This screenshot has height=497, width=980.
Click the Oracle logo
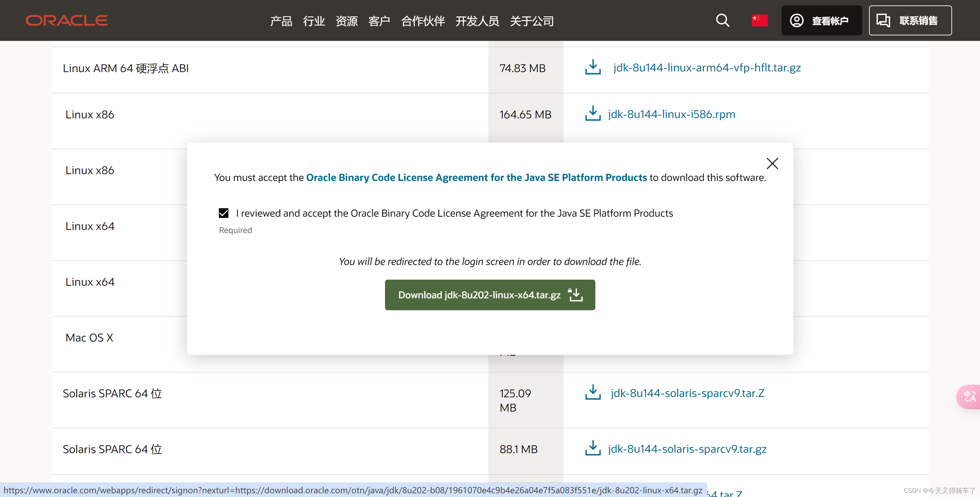pyautogui.click(x=66, y=20)
